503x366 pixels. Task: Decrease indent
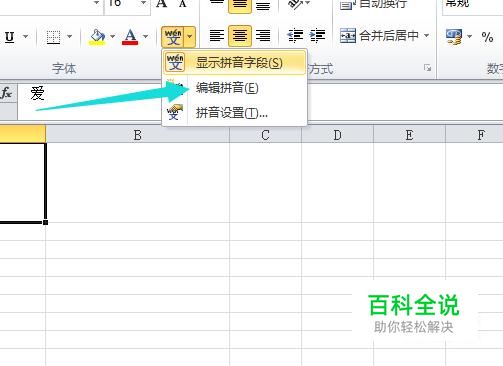click(x=295, y=36)
